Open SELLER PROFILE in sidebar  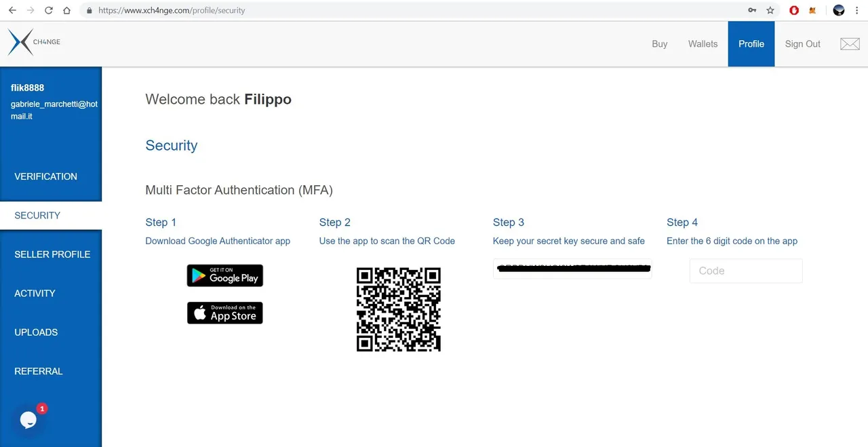(x=51, y=254)
